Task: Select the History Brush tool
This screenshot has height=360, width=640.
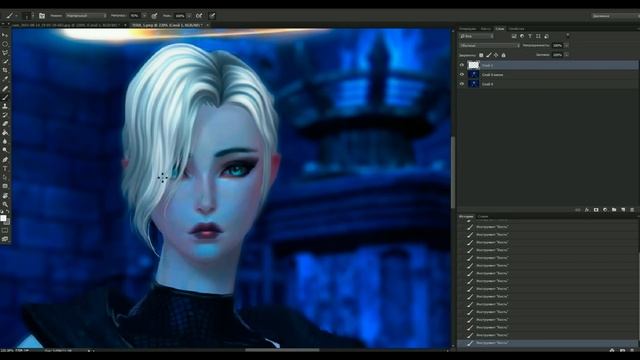Action: coord(5,115)
